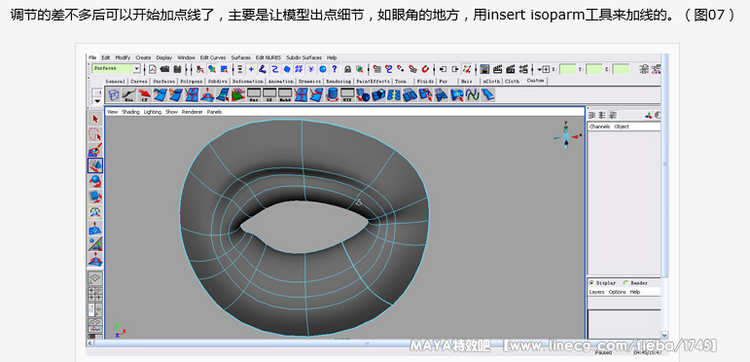Select the Move tool in toolbox
Screen dimensions: 750x362
(x=95, y=166)
